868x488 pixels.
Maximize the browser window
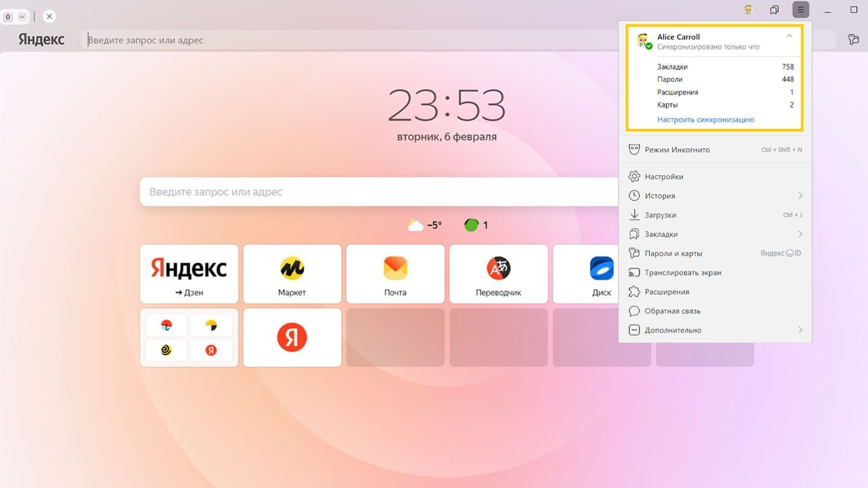(854, 10)
